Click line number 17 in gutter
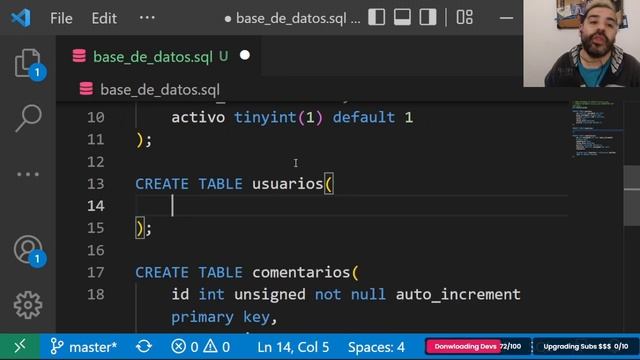This screenshot has width=640, height=360. click(96, 272)
